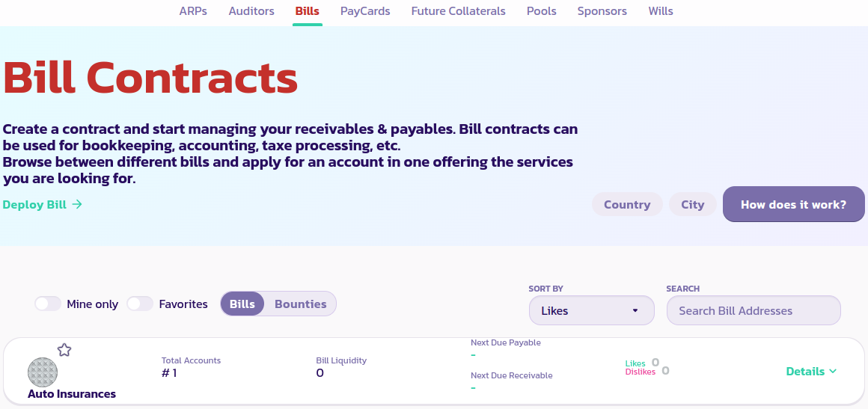The image size is (868, 409).
Task: Click the favorite star icon on Auto Insurances
Action: tap(64, 350)
